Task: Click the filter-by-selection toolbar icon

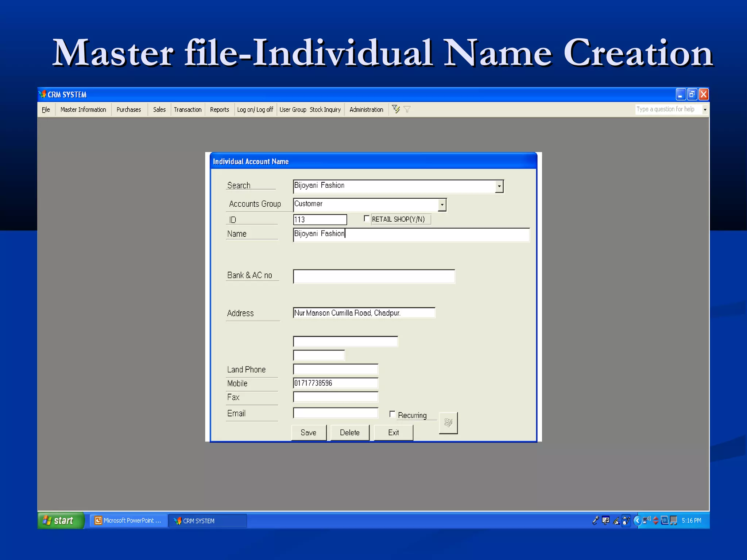Action: coord(396,109)
